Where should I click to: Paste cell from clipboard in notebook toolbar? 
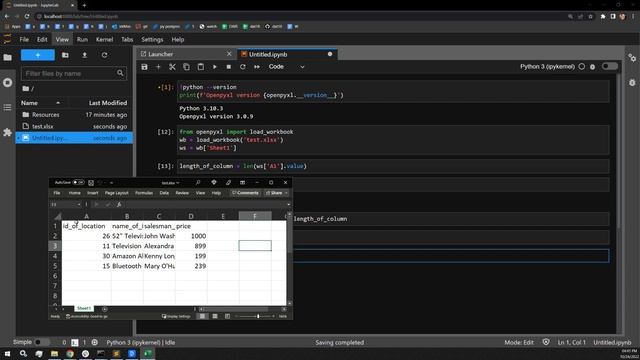point(200,67)
